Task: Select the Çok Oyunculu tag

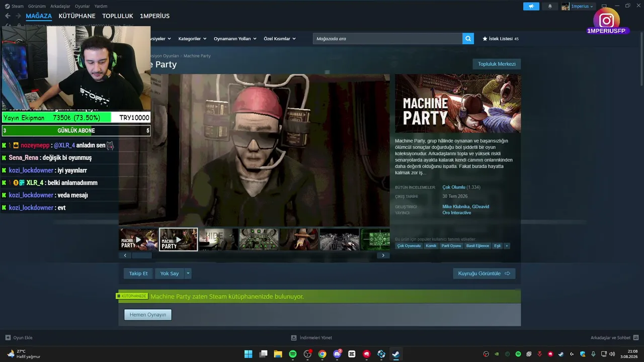Action: click(409, 246)
